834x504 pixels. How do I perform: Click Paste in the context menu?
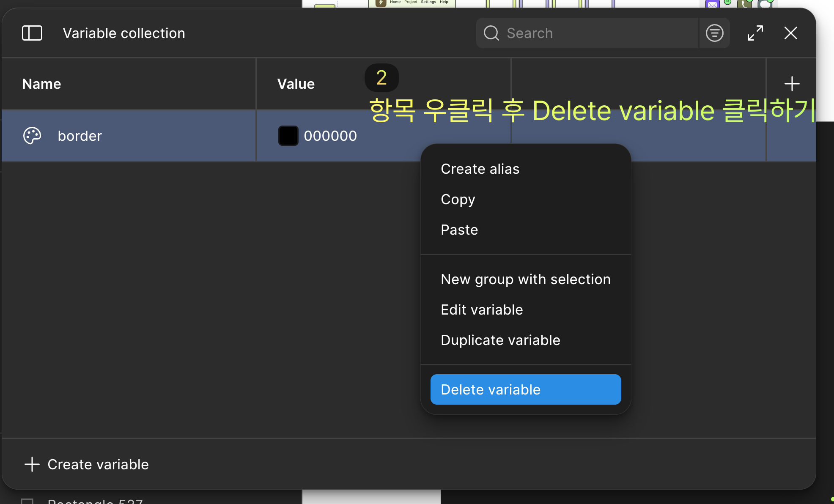point(459,230)
